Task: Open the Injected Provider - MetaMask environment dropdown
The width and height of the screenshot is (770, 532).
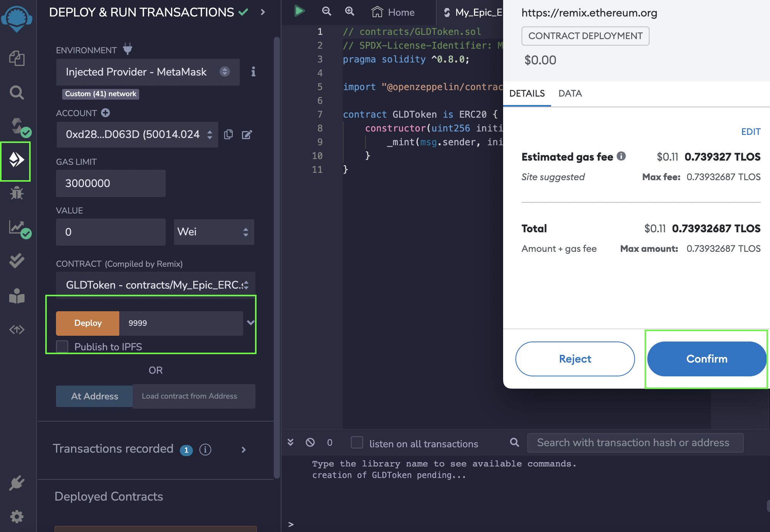Action: point(148,72)
